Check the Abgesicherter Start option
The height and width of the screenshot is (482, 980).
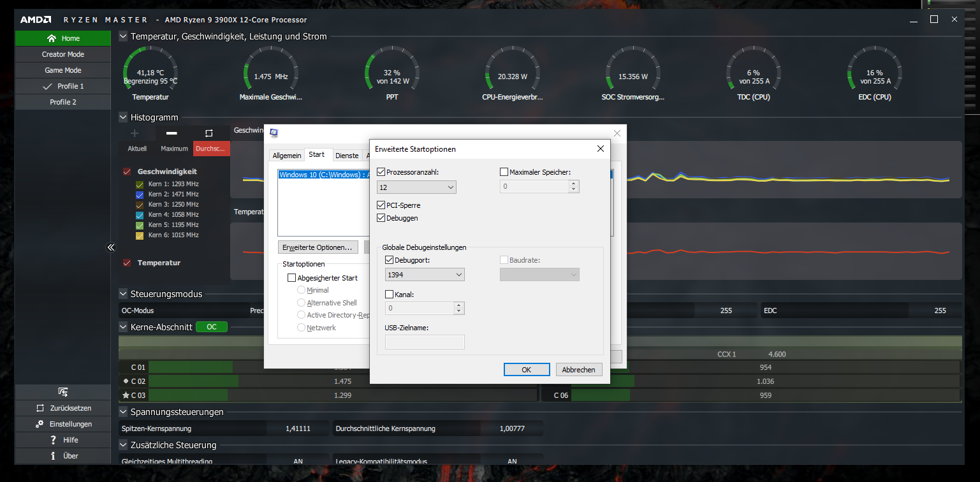pos(292,278)
